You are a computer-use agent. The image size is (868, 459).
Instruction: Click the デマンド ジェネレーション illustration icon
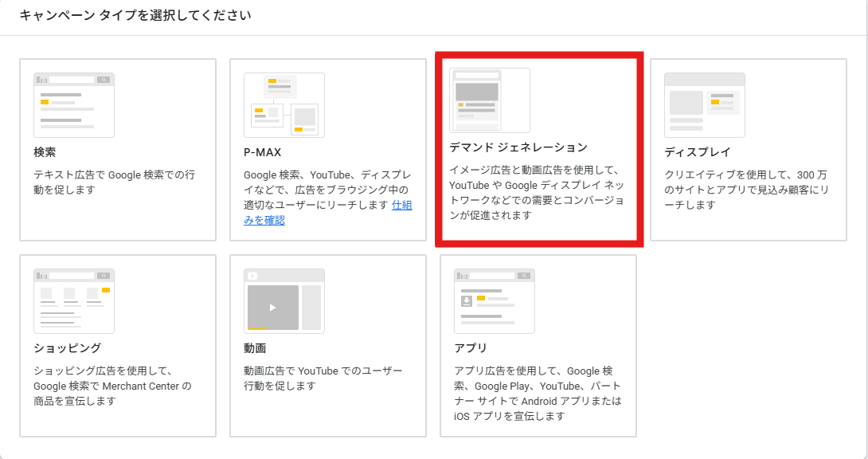(x=490, y=100)
